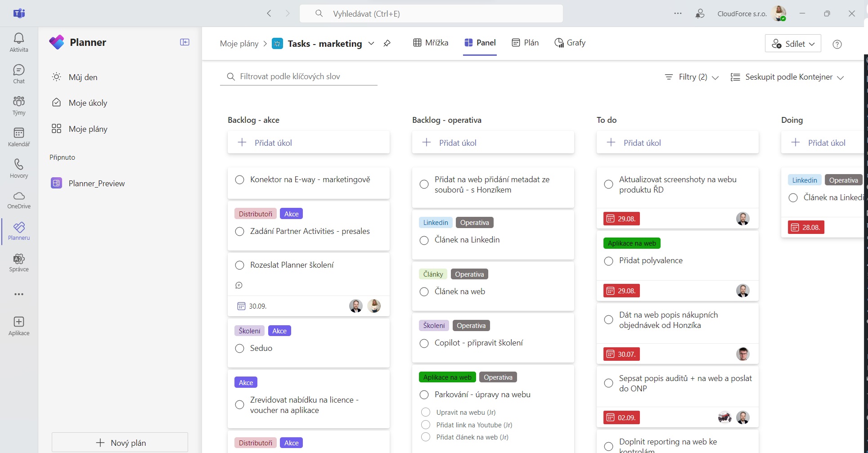Open the user profile avatar
This screenshot has height=453, width=868.
(x=779, y=13)
